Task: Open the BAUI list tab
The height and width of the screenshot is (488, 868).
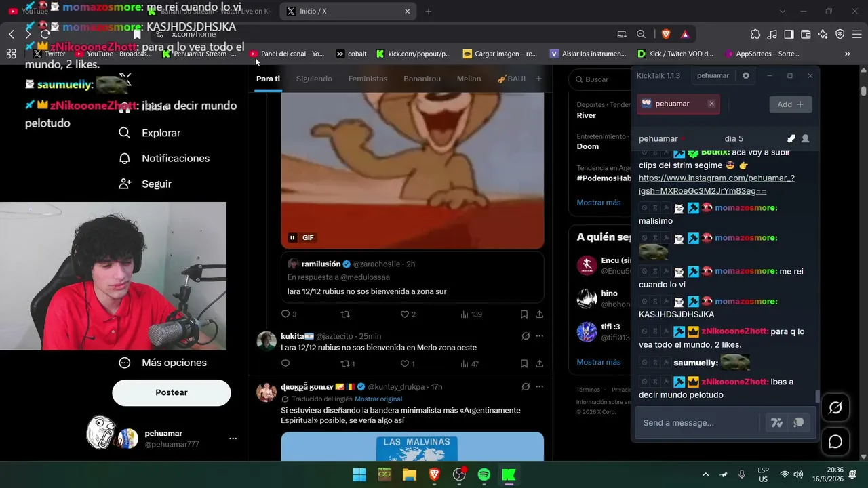Action: (511, 79)
